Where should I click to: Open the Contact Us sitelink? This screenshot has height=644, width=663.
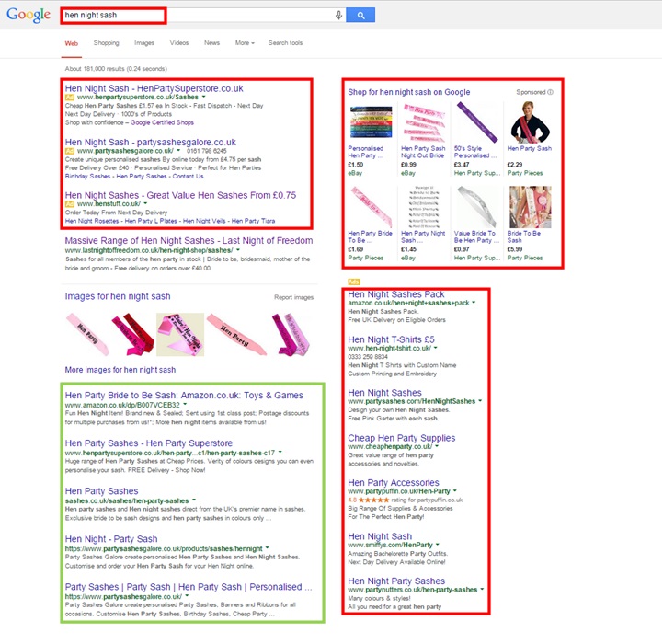point(188,176)
